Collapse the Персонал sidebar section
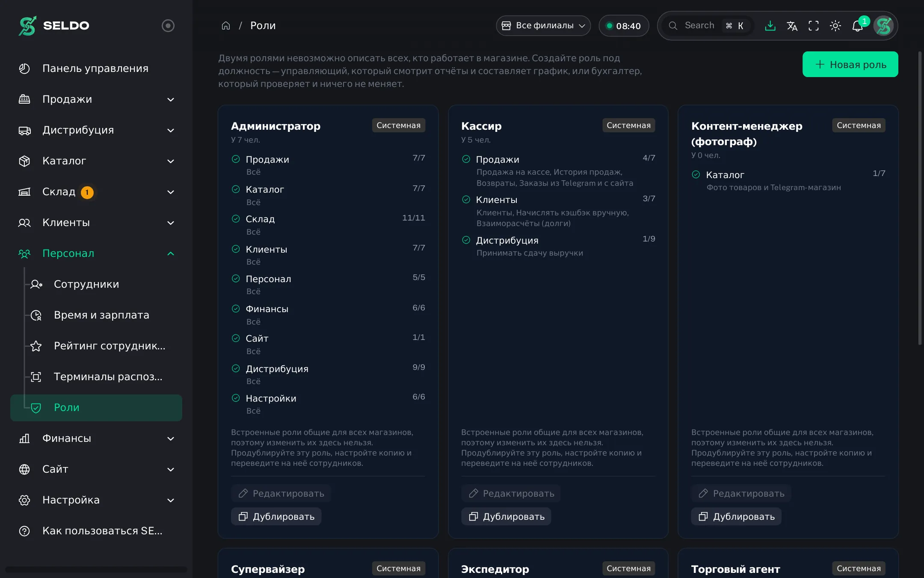924x578 pixels. (96, 253)
